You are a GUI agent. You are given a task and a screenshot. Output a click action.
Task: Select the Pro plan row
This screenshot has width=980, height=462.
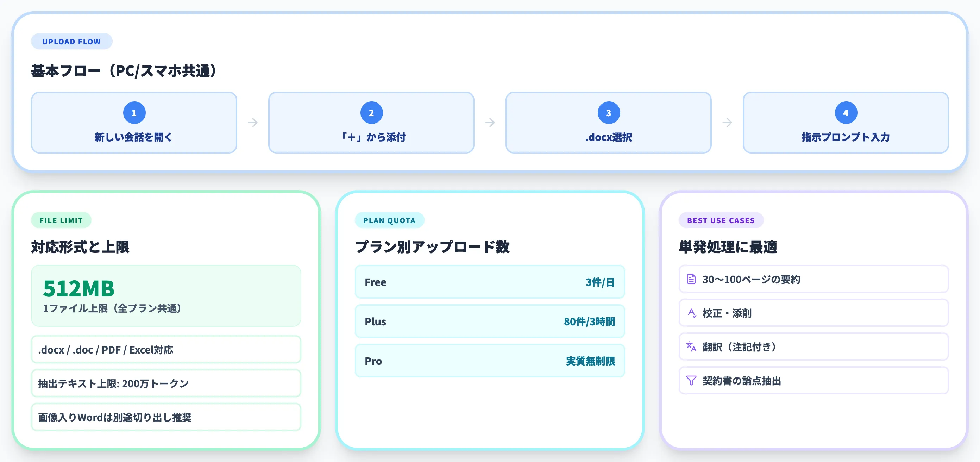pos(490,361)
